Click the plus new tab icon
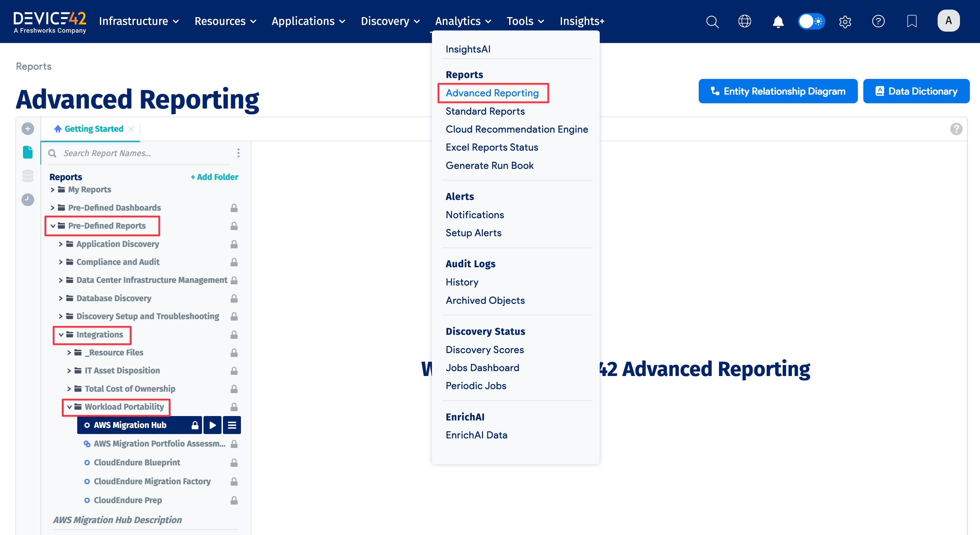Image resolution: width=980 pixels, height=535 pixels. click(28, 129)
